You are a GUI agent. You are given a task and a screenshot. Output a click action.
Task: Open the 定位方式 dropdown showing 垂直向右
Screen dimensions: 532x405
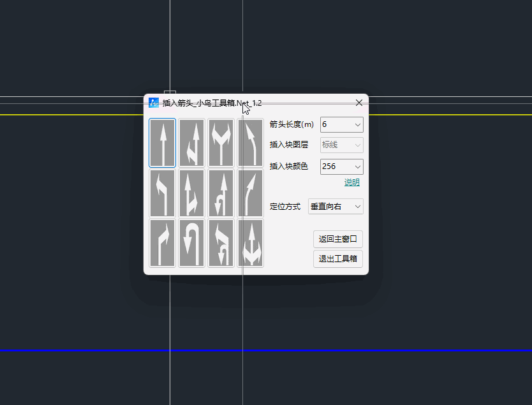point(336,206)
